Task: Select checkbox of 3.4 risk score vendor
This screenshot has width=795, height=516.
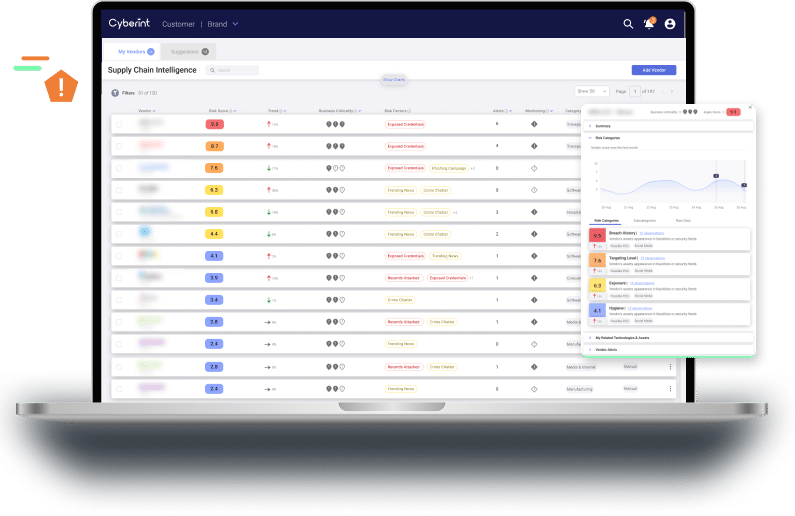Action: click(x=119, y=300)
